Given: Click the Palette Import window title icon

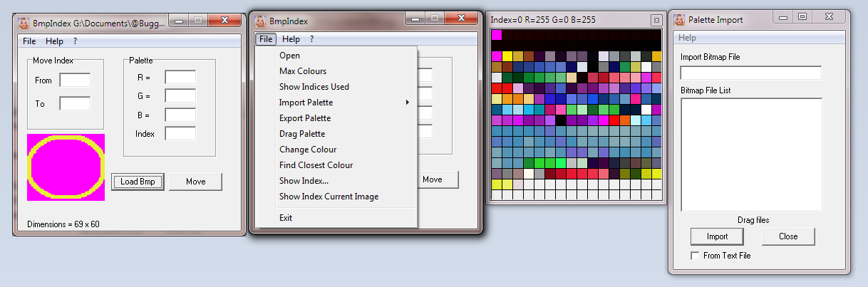Looking at the screenshot, I should pos(679,20).
